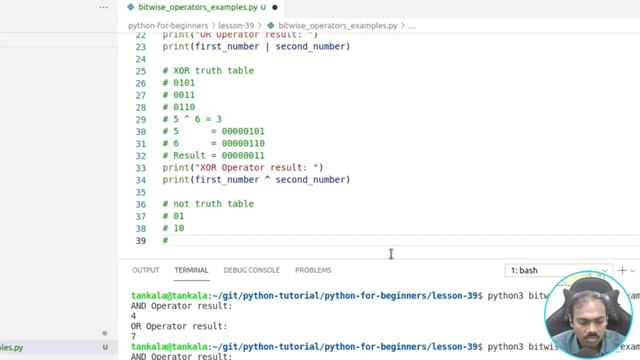Screen dimensions: 640x360
Task: Click the terminal output value '4'
Action: (133, 316)
